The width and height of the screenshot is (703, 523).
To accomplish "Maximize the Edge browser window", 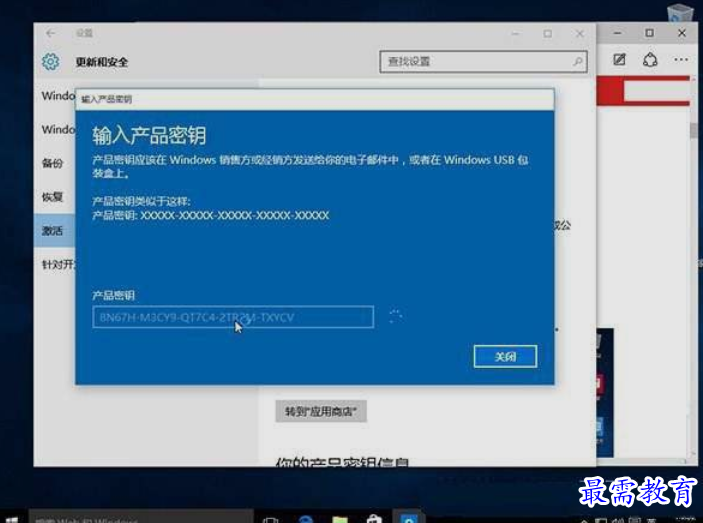I will tap(649, 33).
